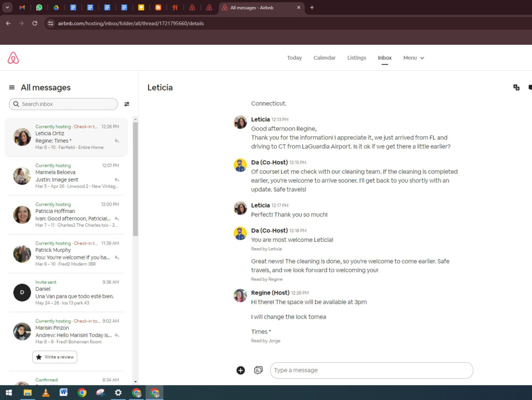Click the site information icon in address bar
532x400 pixels.
coord(51,23)
